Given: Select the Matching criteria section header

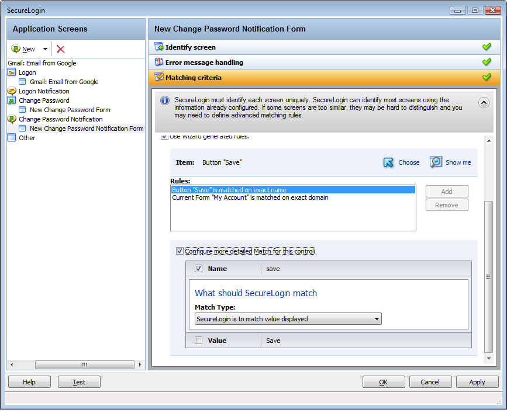Looking at the screenshot, I should (x=324, y=78).
